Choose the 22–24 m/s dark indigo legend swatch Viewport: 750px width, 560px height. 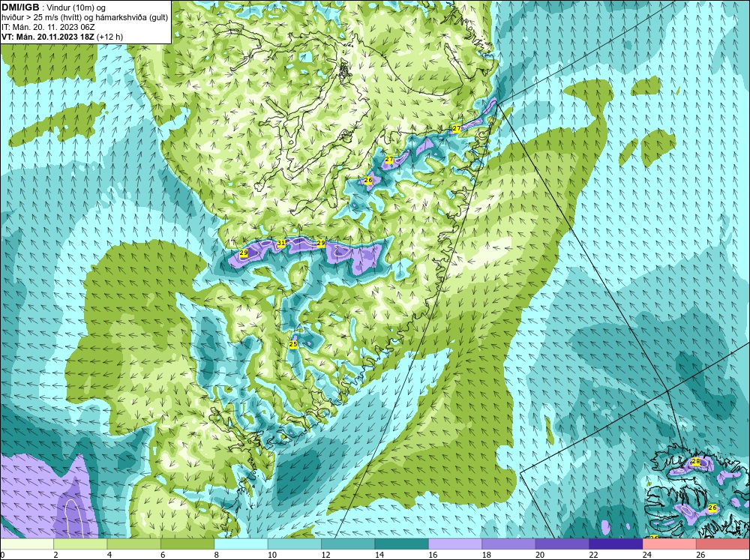616,544
